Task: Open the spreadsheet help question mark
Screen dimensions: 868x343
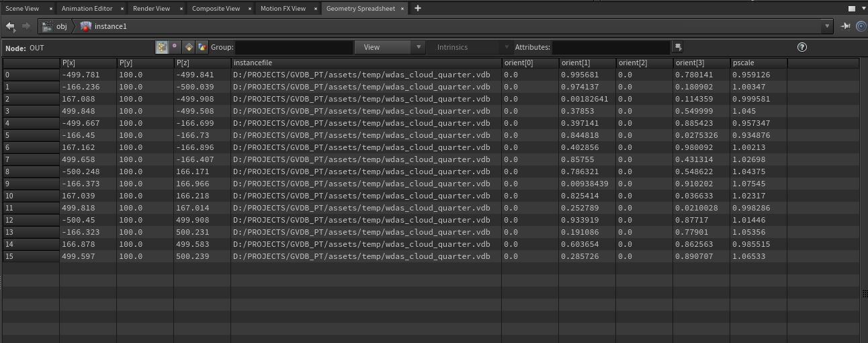Action: tap(801, 47)
